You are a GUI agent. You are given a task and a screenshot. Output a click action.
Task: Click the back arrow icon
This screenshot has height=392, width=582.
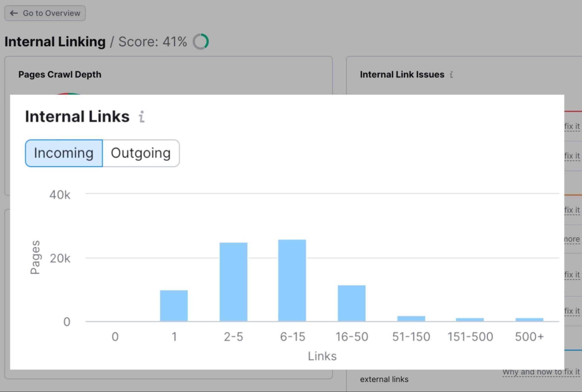tap(14, 13)
